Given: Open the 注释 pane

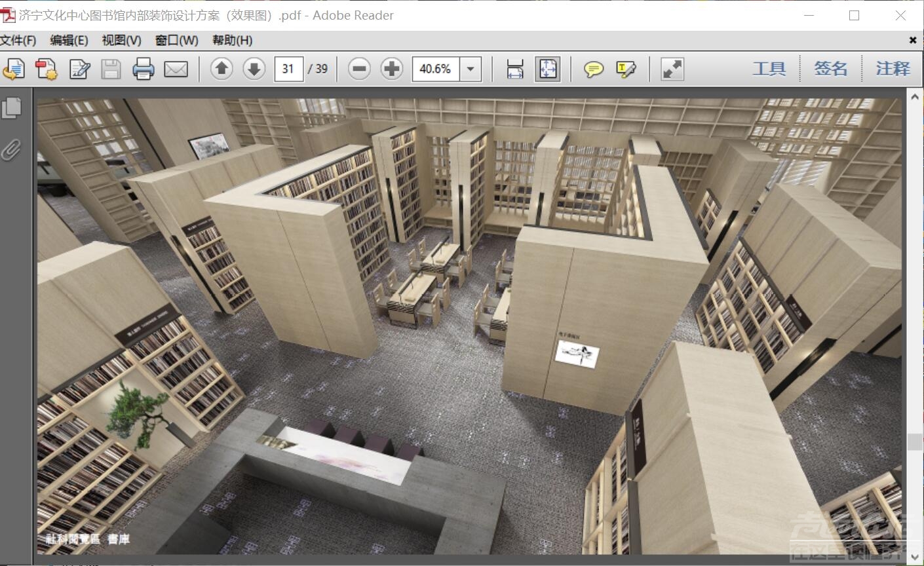Looking at the screenshot, I should pos(893,69).
